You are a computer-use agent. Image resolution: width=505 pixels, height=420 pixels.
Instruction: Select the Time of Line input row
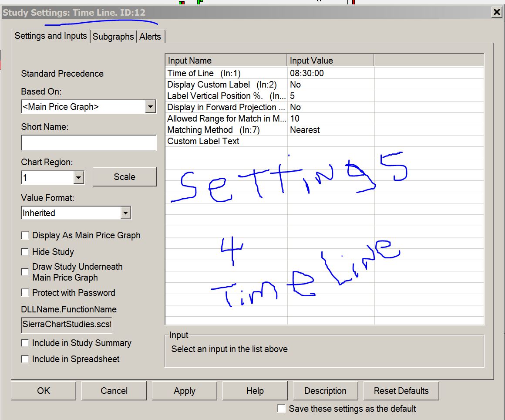coord(325,73)
